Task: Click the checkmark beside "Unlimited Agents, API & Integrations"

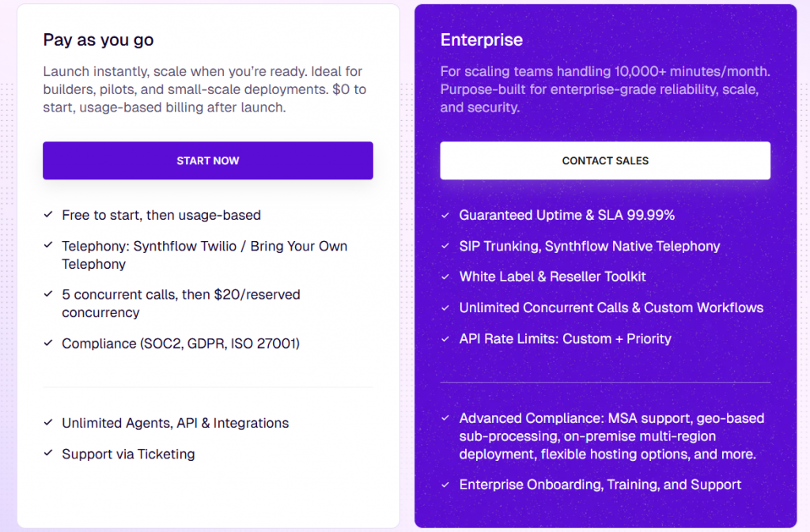Action: click(x=48, y=424)
